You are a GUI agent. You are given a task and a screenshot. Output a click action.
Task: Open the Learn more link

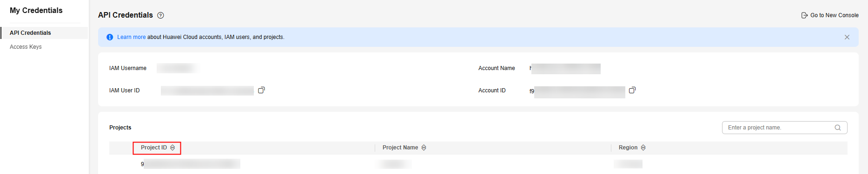coord(131,37)
